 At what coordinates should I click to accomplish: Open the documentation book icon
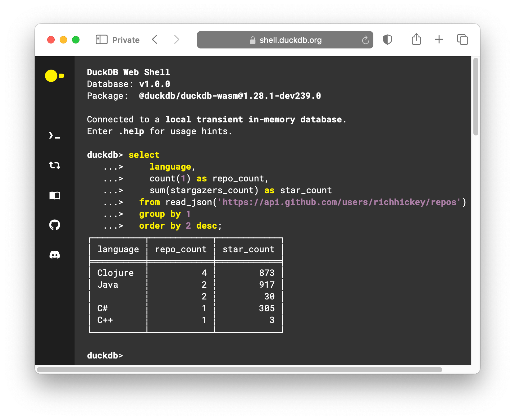[55, 195]
